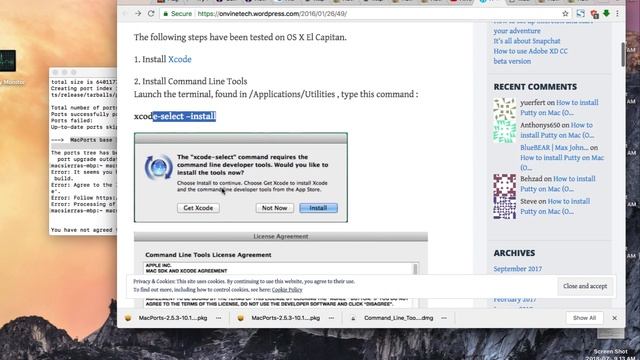Image resolution: width=640 pixels, height=360 pixels.
Task: Open the September 2017 archive
Action: (x=518, y=269)
